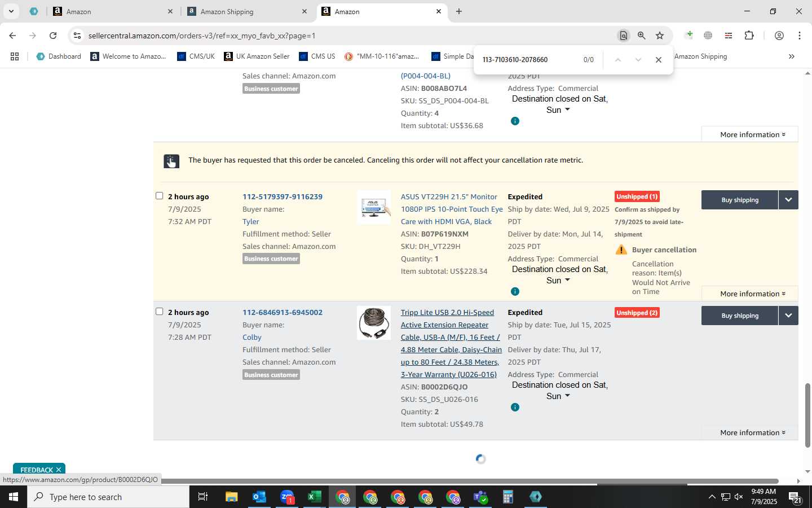Click info icon under the P004-004-BL order
Screen dimensions: 812x508
point(515,121)
